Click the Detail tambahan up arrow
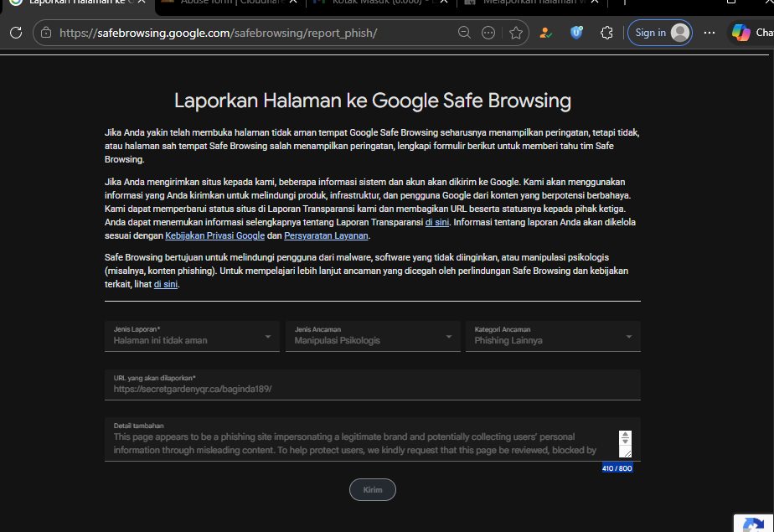The height and width of the screenshot is (532, 774). 625,434
